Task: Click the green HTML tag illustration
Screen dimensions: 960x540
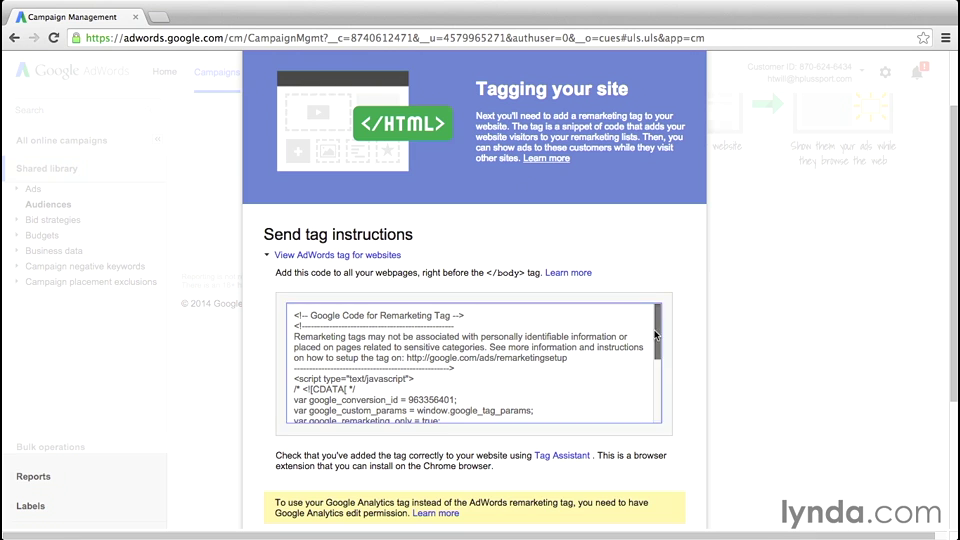Action: (403, 123)
